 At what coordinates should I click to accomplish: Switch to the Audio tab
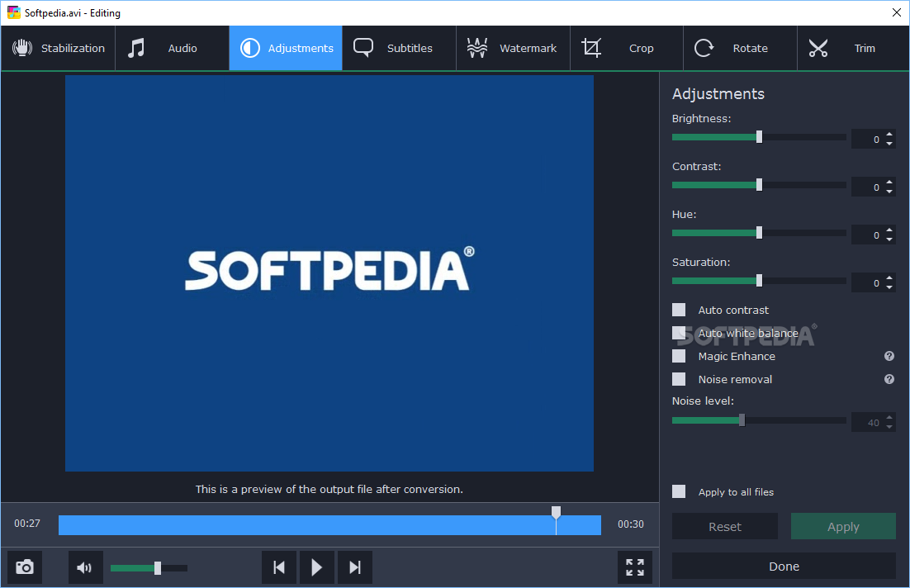click(172, 48)
